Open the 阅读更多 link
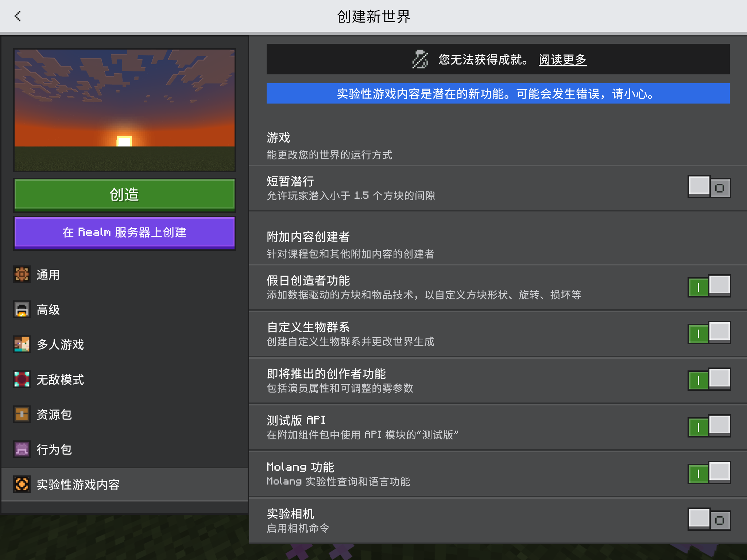The image size is (747, 560). coord(562,59)
